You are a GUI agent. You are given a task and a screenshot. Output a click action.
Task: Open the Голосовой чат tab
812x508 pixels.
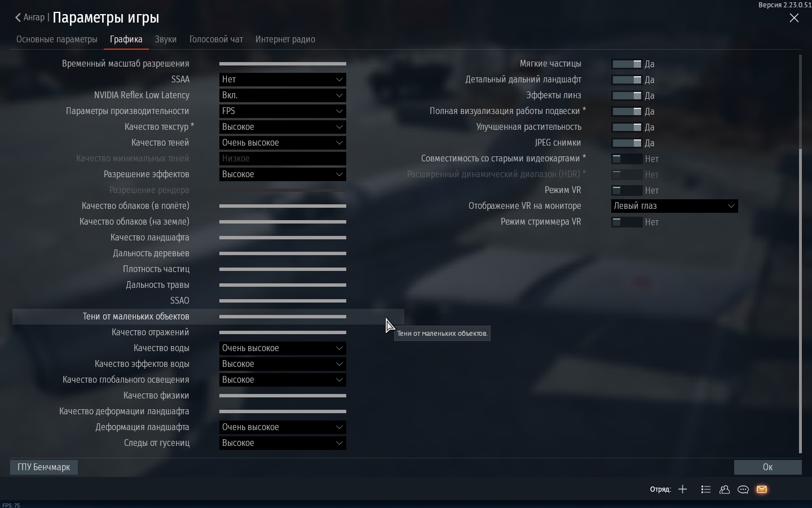pyautogui.click(x=216, y=39)
